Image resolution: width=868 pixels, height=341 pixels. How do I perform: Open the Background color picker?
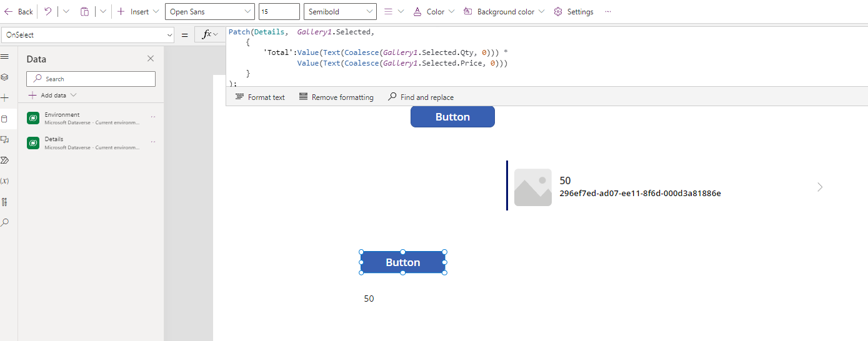(x=504, y=11)
